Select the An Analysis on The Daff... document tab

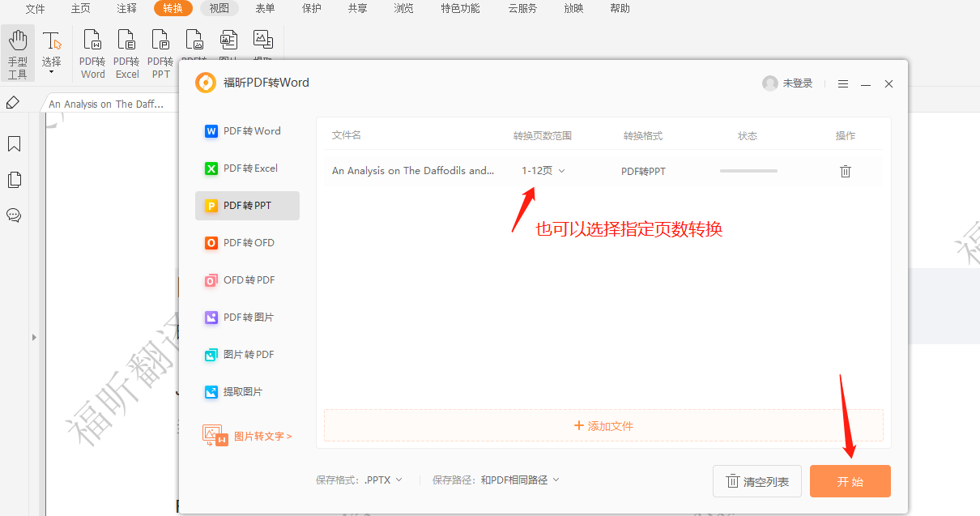coord(106,104)
